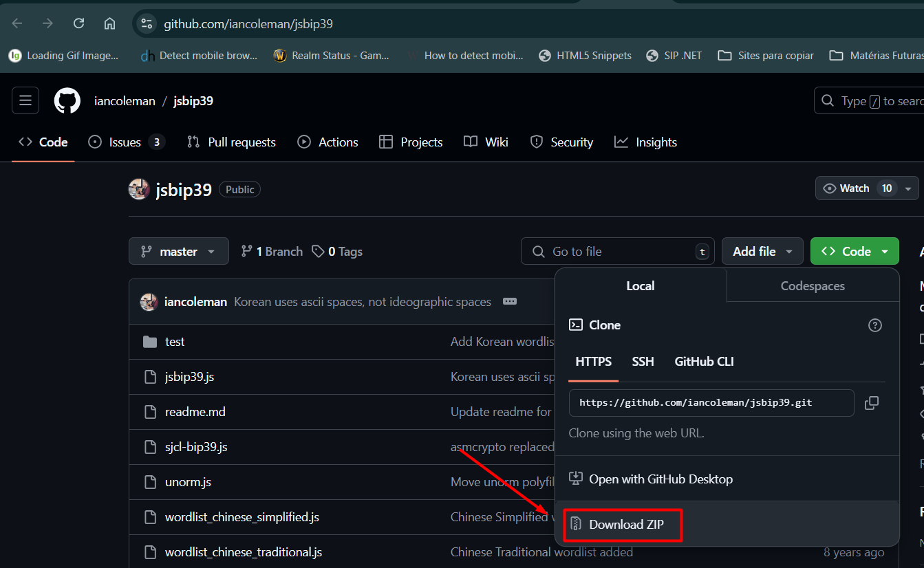Open the Insights tab
The width and height of the screenshot is (924, 568).
645,142
